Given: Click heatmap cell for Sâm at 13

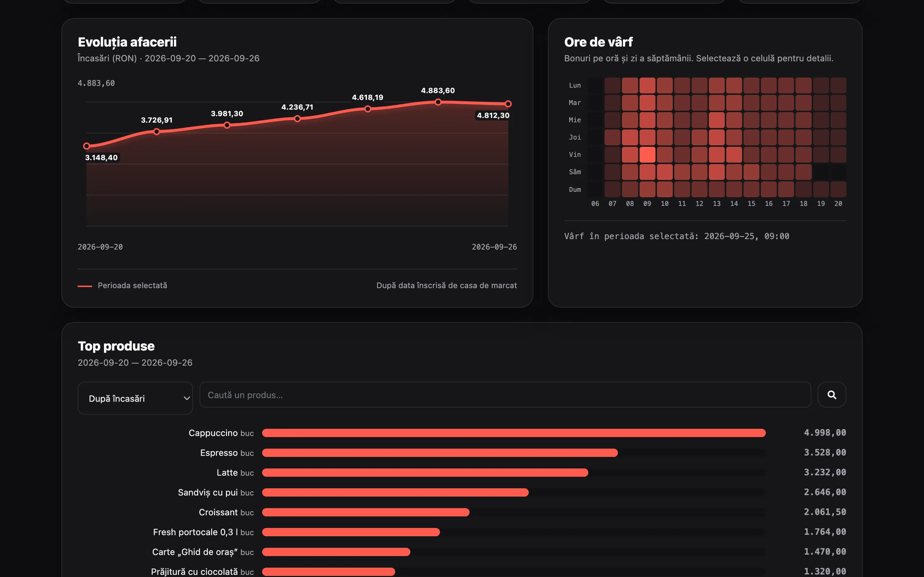Looking at the screenshot, I should (x=717, y=172).
